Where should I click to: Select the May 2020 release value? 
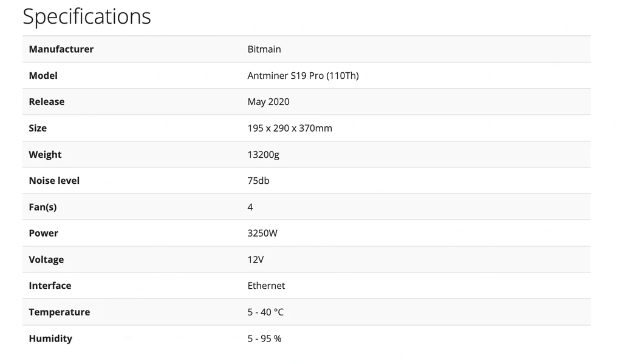pos(268,102)
